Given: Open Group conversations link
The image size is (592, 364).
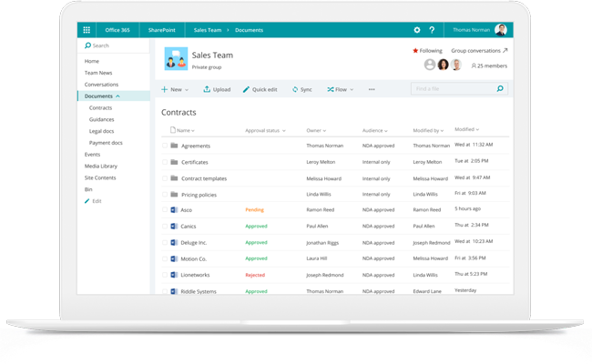Looking at the screenshot, I should pyautogui.click(x=479, y=51).
